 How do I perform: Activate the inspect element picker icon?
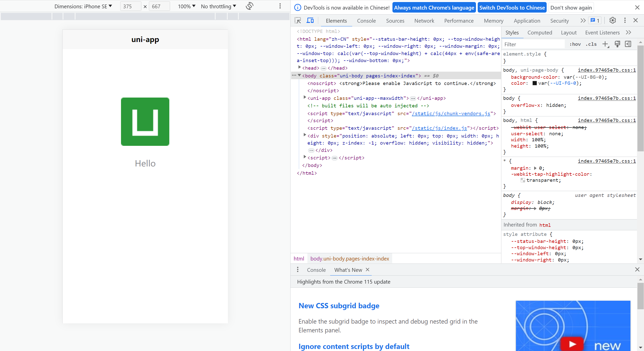coord(298,20)
